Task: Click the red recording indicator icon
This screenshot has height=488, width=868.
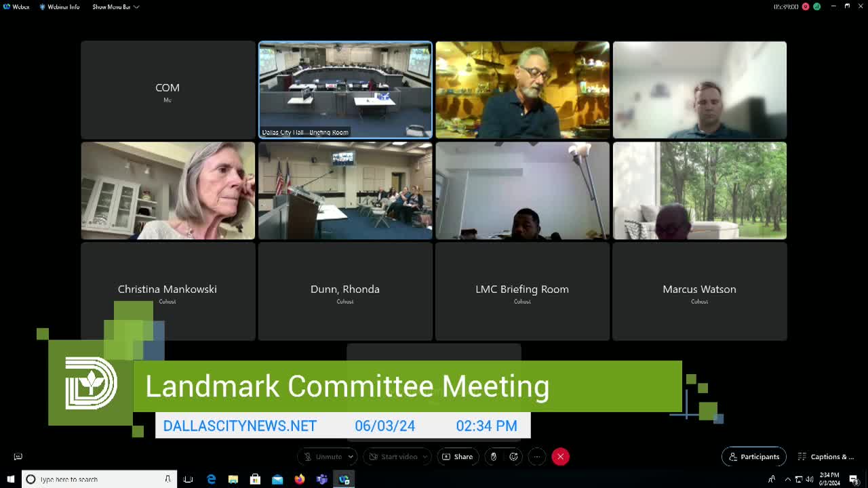Action: pos(806,7)
